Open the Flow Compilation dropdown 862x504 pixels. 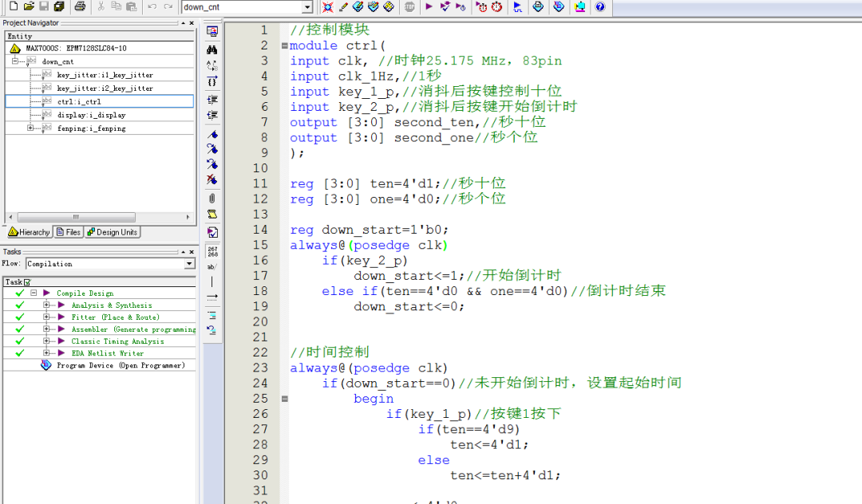pyautogui.click(x=189, y=264)
